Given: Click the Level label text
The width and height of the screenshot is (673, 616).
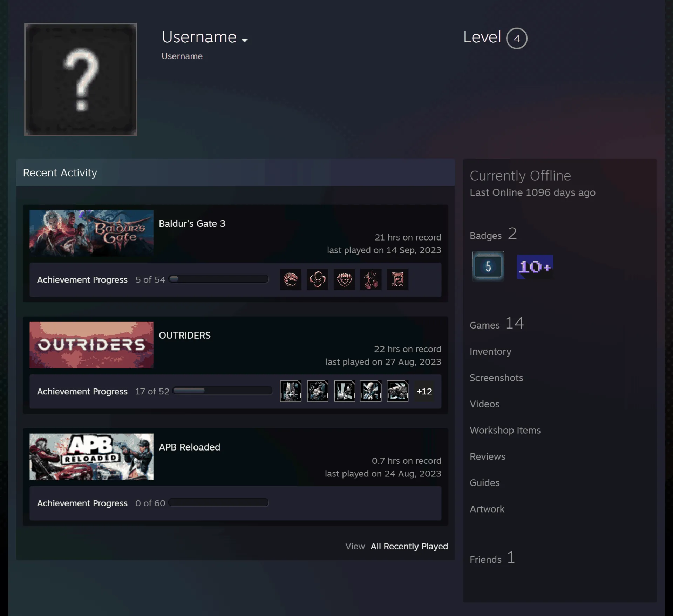Looking at the screenshot, I should [x=482, y=37].
